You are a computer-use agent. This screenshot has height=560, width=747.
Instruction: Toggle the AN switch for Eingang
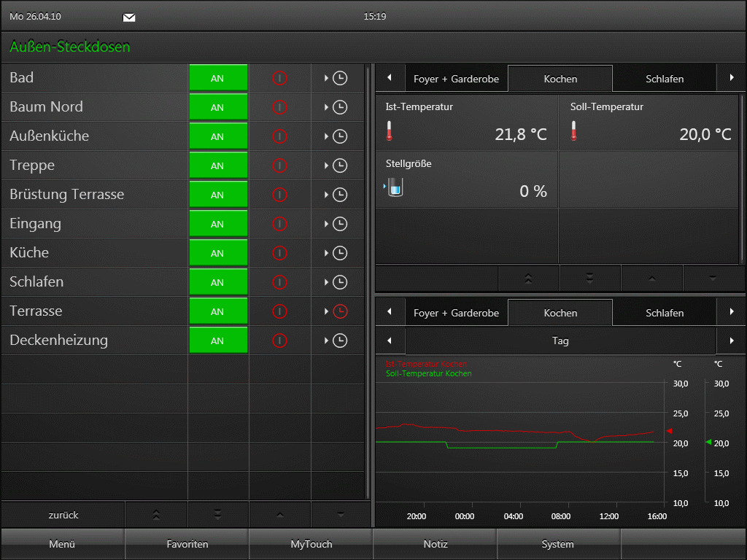[x=218, y=223]
